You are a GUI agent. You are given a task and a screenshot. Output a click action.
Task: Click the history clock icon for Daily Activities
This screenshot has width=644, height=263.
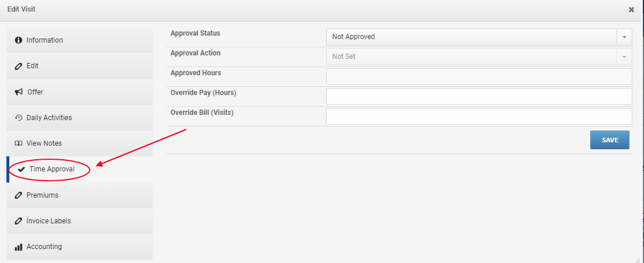(18, 118)
